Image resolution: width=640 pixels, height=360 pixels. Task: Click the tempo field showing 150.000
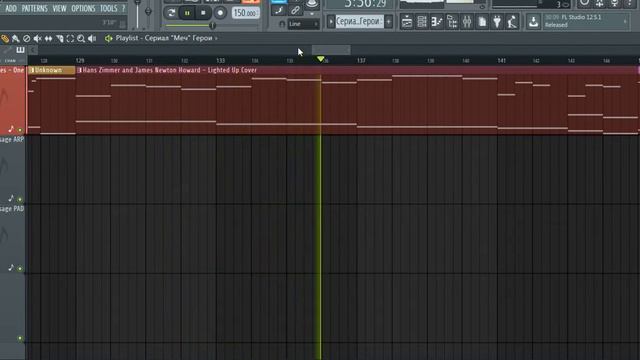245,13
